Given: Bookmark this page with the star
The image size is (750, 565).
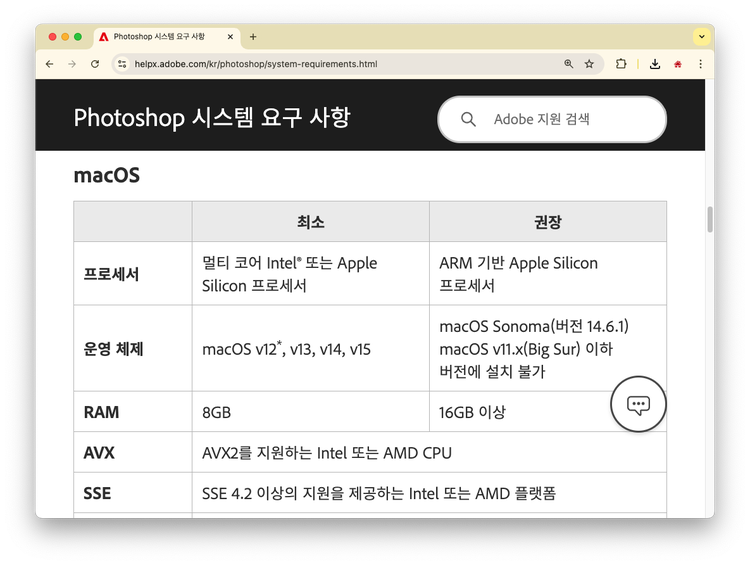Looking at the screenshot, I should point(589,64).
